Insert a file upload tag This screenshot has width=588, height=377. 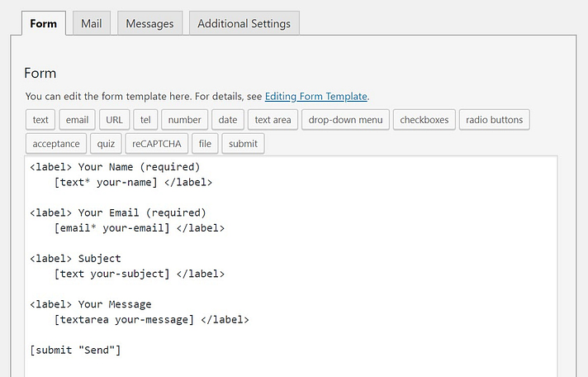(x=205, y=144)
